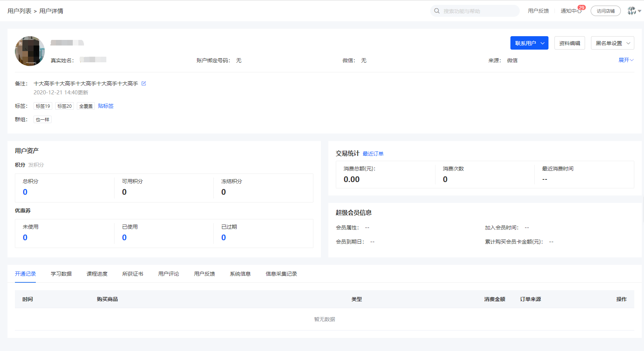Expand user details with 展开

pyautogui.click(x=626, y=60)
